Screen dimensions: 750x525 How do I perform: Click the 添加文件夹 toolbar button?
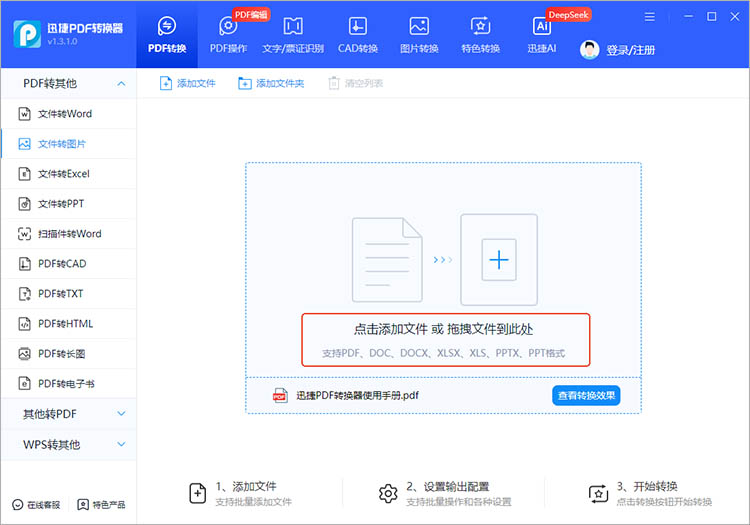271,84
